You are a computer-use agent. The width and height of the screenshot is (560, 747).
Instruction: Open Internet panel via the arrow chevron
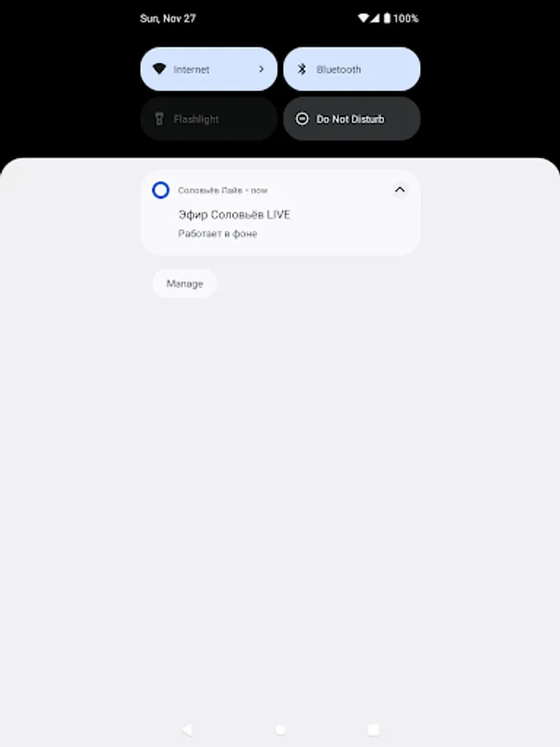tap(261, 69)
